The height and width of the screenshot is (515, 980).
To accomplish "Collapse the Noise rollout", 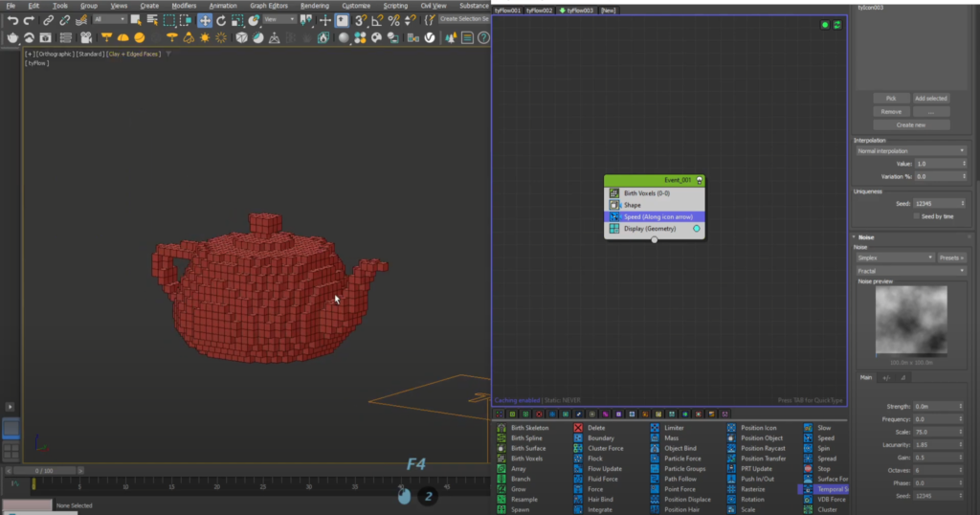I will 865,237.
